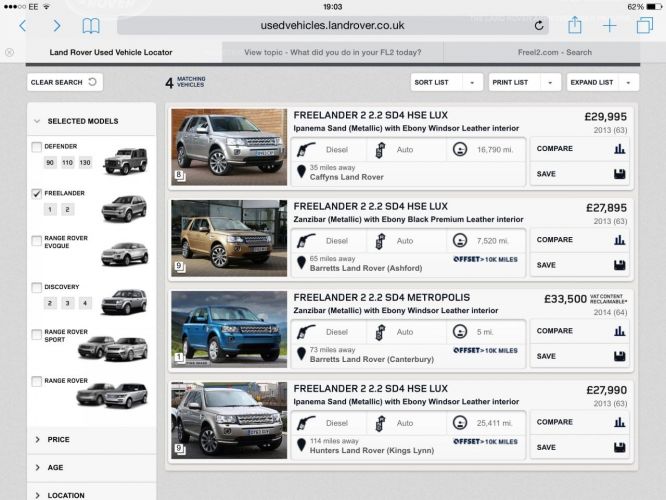Image resolution: width=666 pixels, height=500 pixels.
Task: Switch to 'What did you do in your FL2 today?' tab
Action: click(x=333, y=52)
